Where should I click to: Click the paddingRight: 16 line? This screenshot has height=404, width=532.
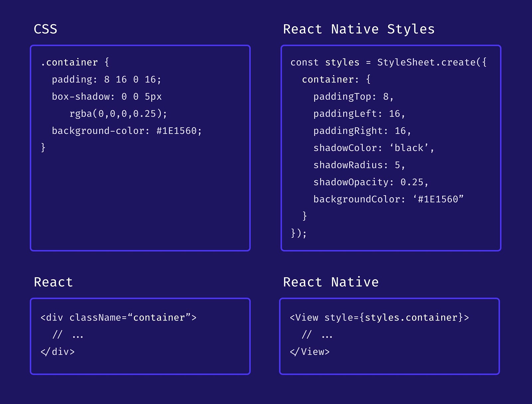(x=362, y=131)
